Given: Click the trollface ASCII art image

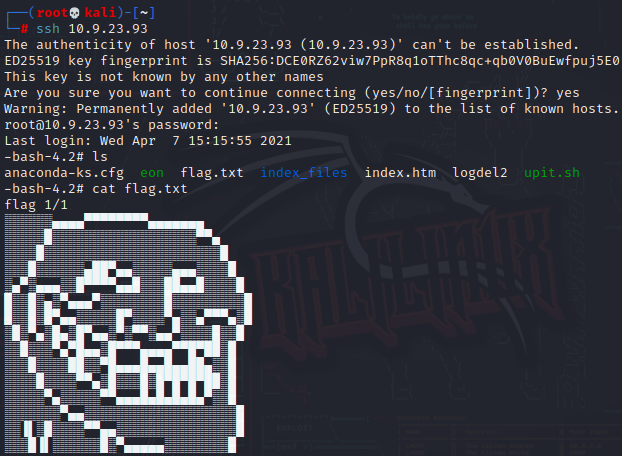Looking at the screenshot, I should pyautogui.click(x=128, y=333).
